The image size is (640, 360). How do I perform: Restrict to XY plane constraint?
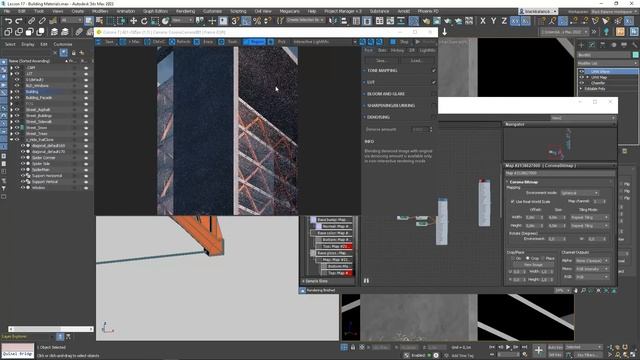pos(515,21)
